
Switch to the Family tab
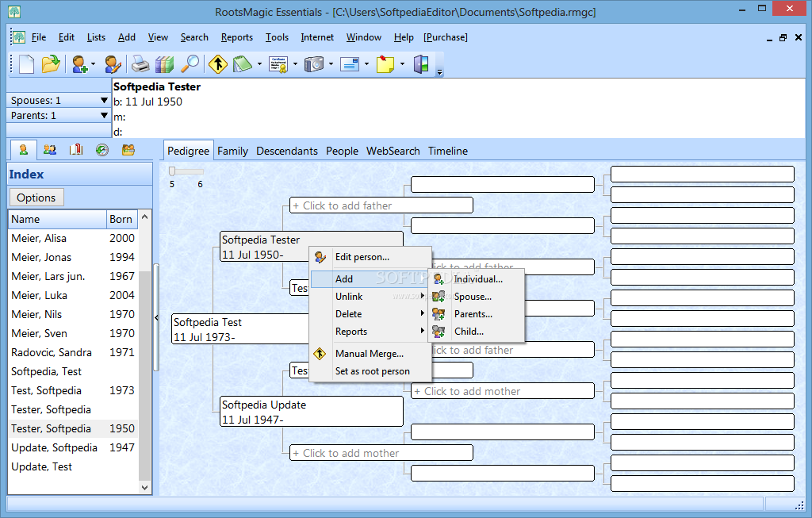coord(232,151)
